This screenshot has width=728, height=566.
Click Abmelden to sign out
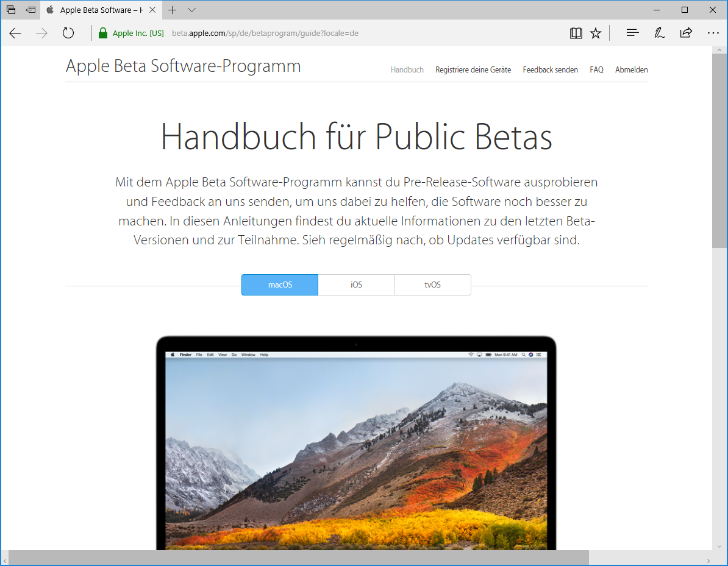tap(631, 70)
